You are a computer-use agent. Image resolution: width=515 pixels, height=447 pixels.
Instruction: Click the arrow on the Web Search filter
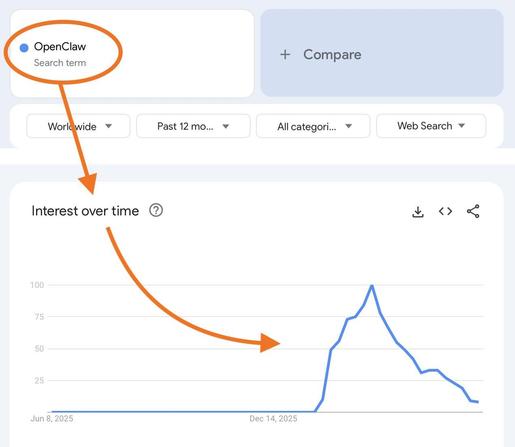[462, 126]
